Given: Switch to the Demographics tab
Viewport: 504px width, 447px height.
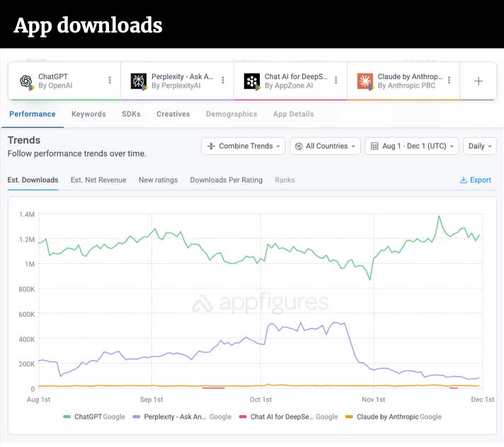Looking at the screenshot, I should [x=231, y=114].
